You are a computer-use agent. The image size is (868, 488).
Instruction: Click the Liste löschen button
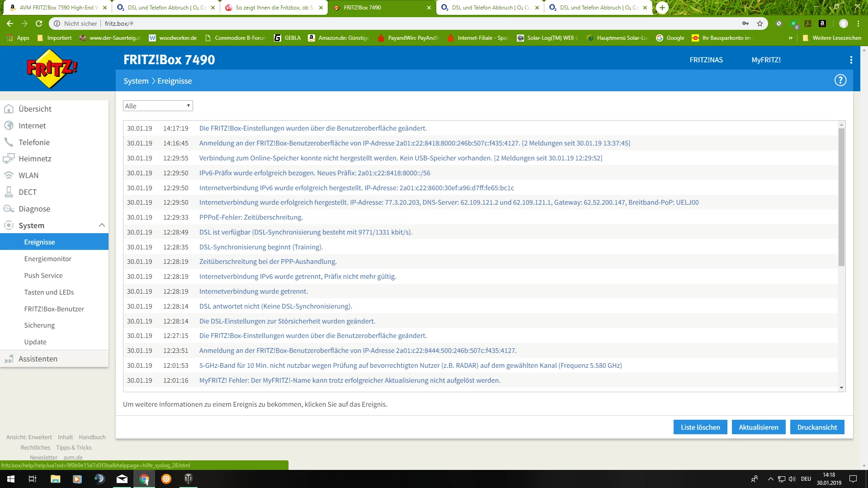tap(700, 427)
